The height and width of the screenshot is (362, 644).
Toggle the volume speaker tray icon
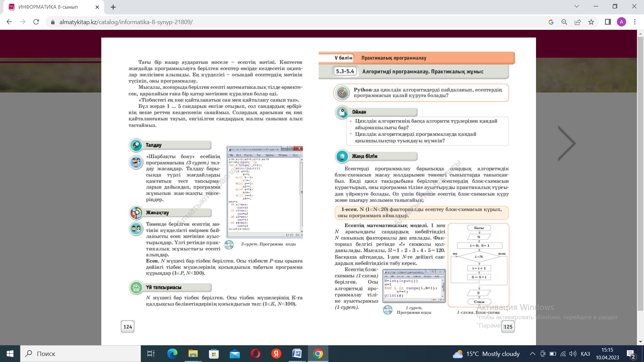pyautogui.click(x=573, y=354)
